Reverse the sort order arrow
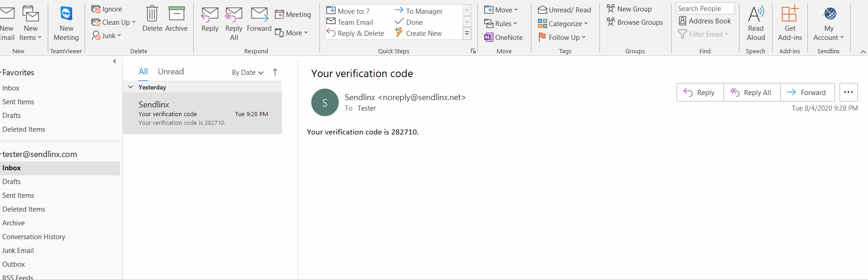Viewport: 868px width, 280px height. pos(275,72)
